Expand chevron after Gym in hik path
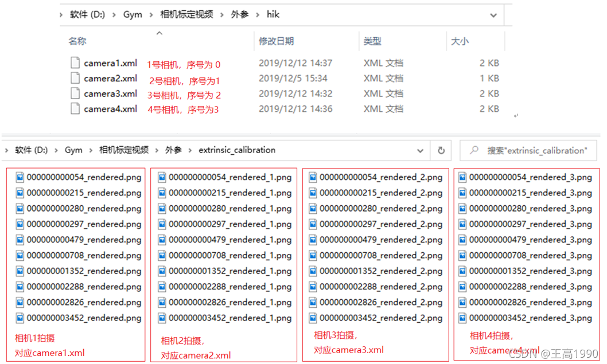This screenshot has width=607, height=364. (x=151, y=15)
